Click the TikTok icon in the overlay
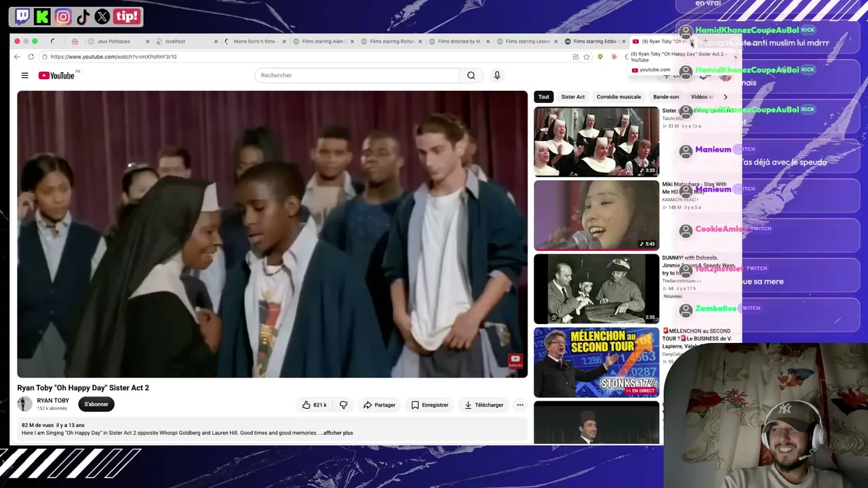Viewport: 868px width, 488px height. tap(83, 16)
